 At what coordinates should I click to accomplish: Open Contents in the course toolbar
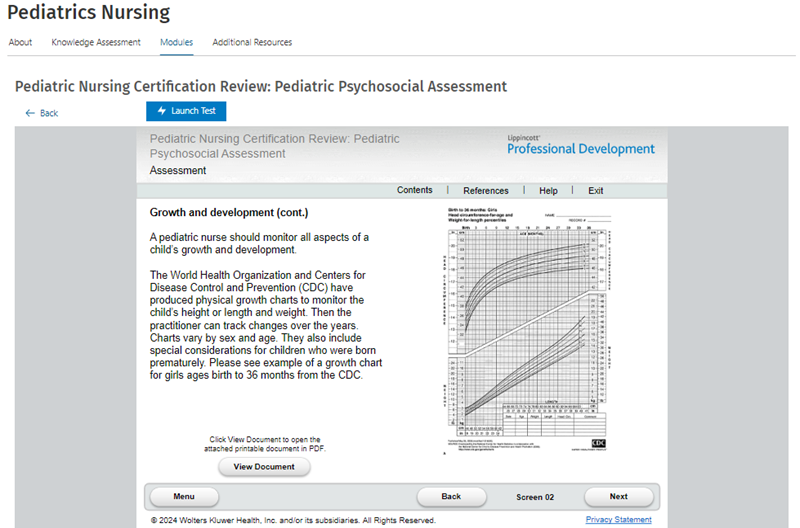(x=414, y=190)
